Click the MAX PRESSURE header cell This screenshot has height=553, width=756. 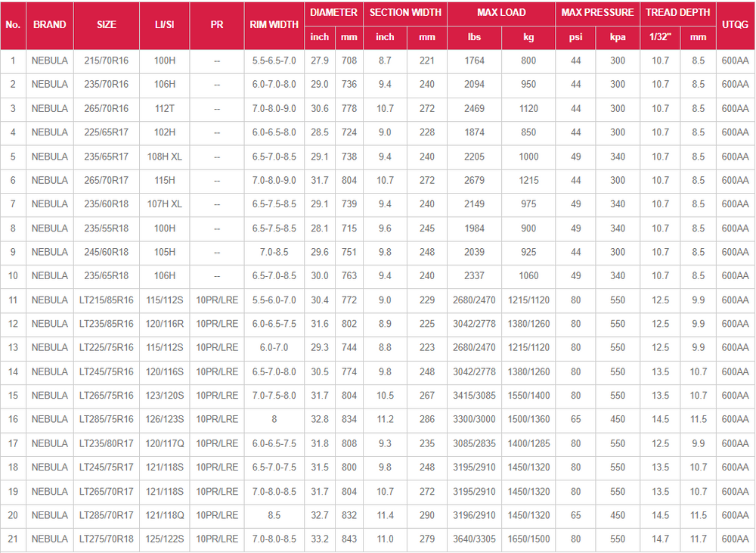tap(597, 13)
